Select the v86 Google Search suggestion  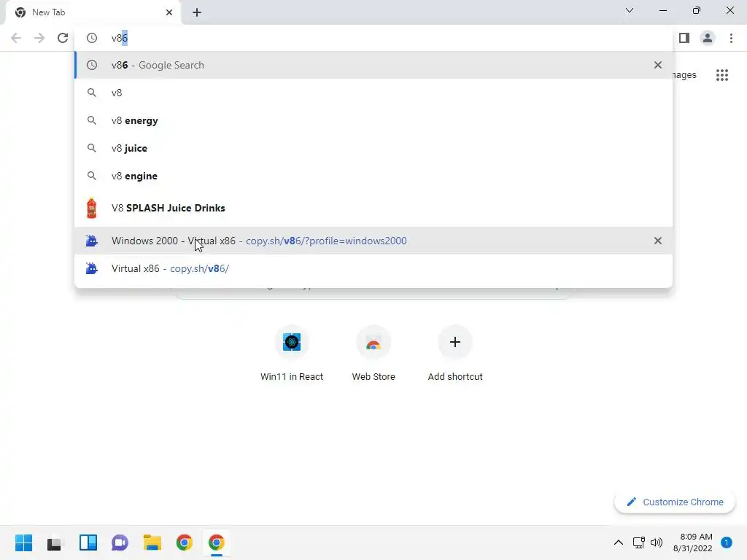tap(373, 65)
